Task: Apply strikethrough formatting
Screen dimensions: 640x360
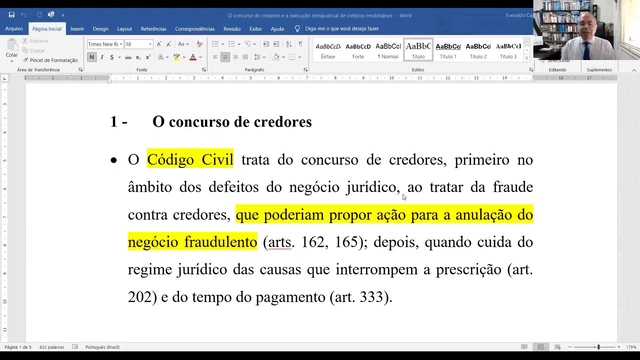Action: [x=128, y=58]
